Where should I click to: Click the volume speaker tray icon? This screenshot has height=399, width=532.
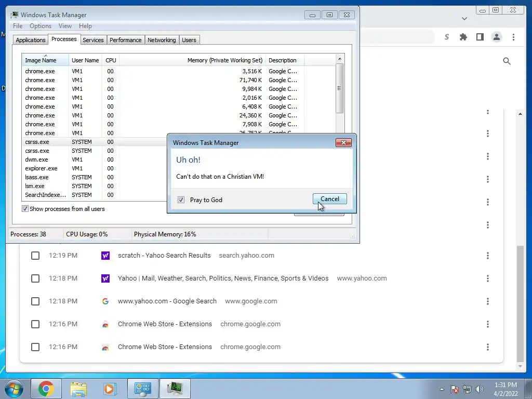pos(480,389)
